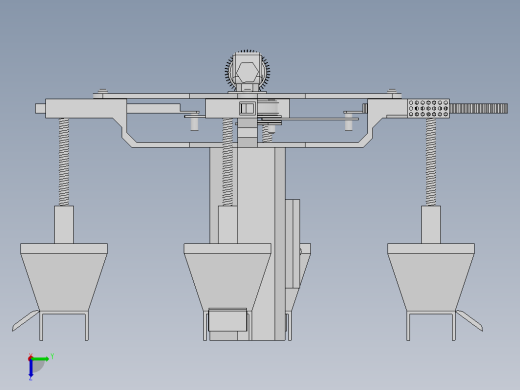Select the center coil spring beside the column
520x390 pixels.
[x=228, y=162]
